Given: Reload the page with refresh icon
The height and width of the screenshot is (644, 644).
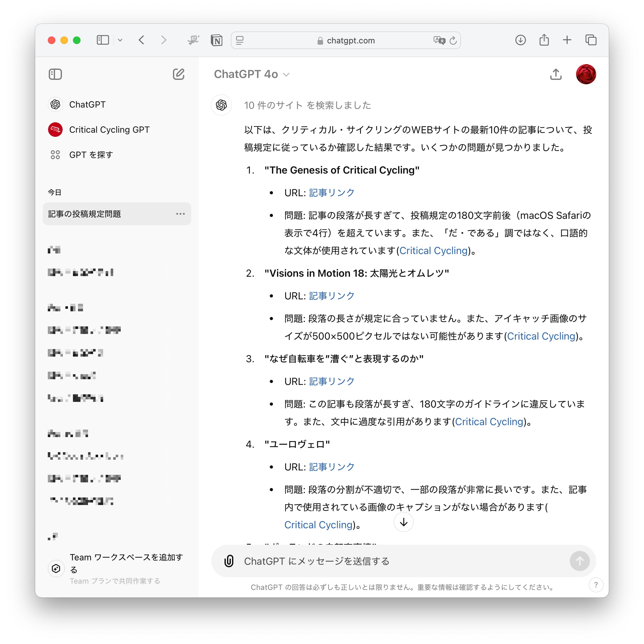Looking at the screenshot, I should [x=453, y=40].
